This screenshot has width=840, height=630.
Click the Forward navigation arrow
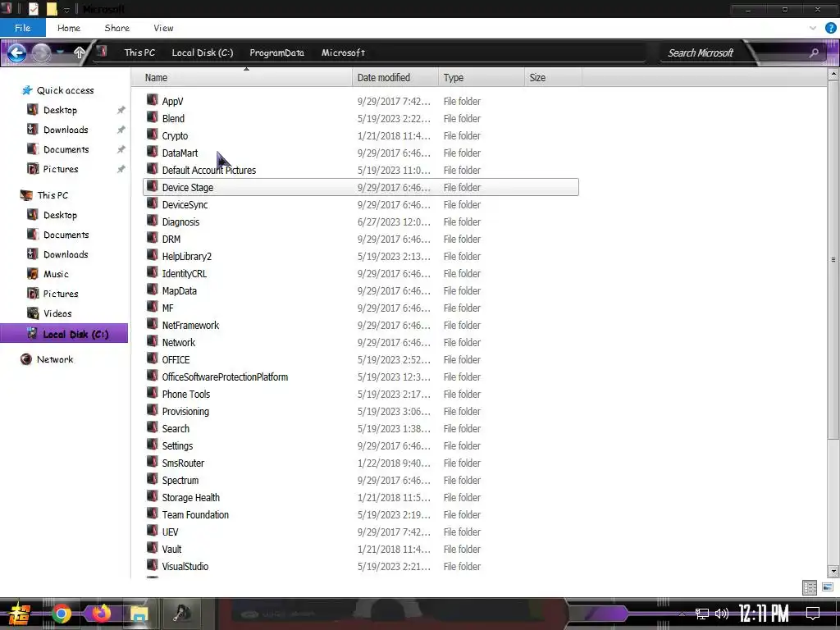point(41,52)
